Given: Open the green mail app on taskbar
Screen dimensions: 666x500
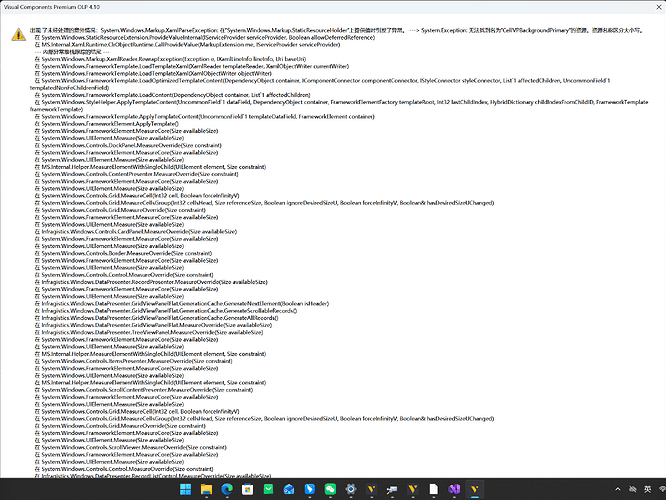Looking at the screenshot, I should (268, 489).
